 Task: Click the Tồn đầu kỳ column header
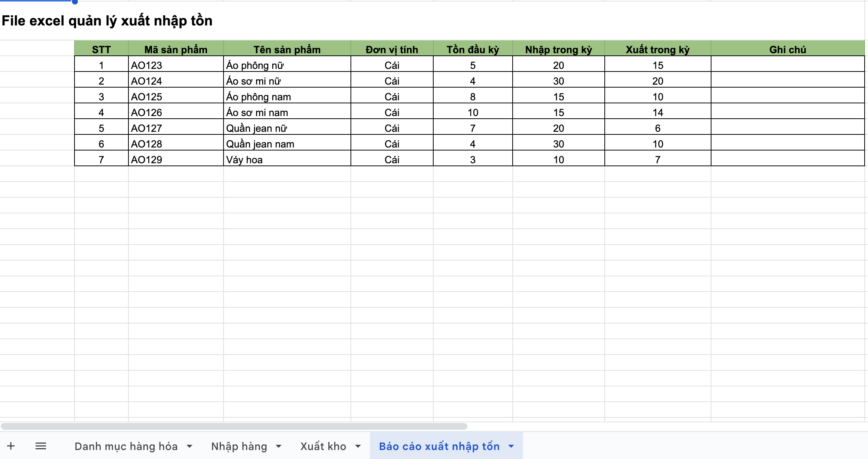click(473, 49)
